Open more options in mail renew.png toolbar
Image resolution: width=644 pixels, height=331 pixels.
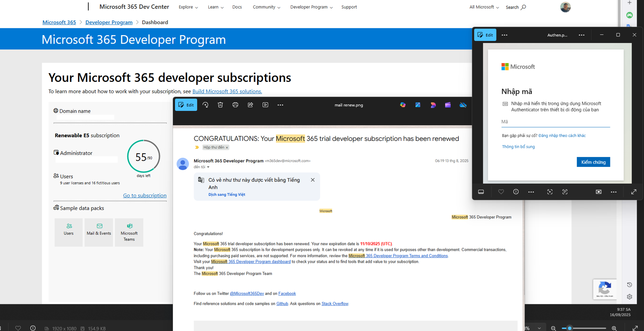(x=280, y=105)
